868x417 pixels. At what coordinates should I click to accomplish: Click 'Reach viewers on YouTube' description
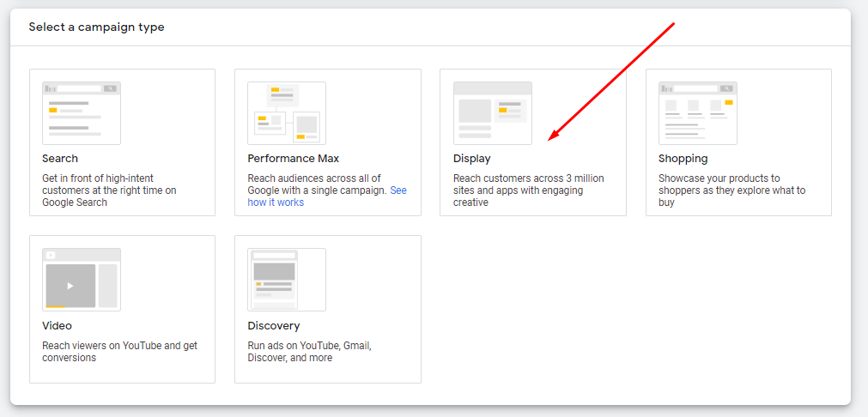(x=119, y=352)
